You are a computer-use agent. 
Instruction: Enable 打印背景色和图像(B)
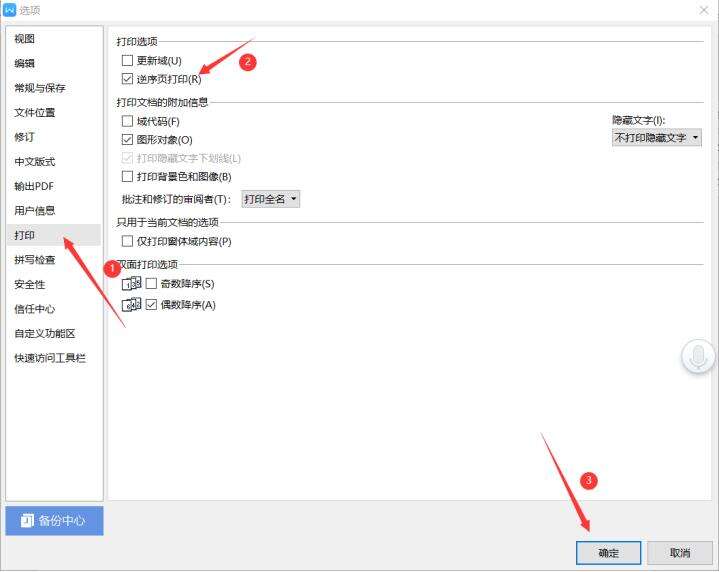[x=127, y=176]
